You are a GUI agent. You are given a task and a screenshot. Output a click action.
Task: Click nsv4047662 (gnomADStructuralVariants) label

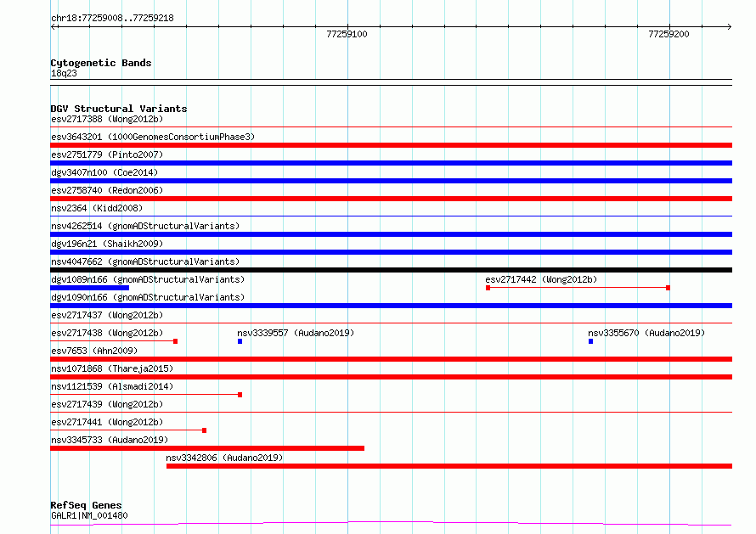tap(145, 261)
